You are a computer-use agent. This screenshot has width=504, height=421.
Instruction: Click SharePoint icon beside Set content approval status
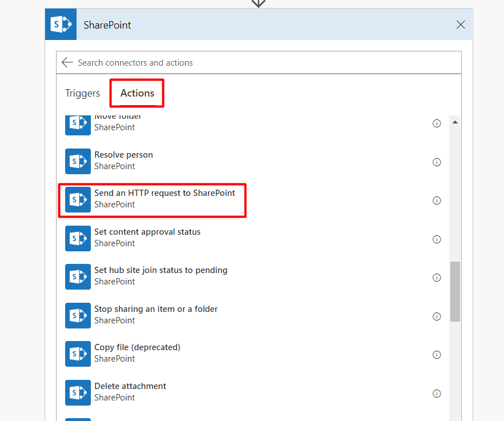pos(78,238)
